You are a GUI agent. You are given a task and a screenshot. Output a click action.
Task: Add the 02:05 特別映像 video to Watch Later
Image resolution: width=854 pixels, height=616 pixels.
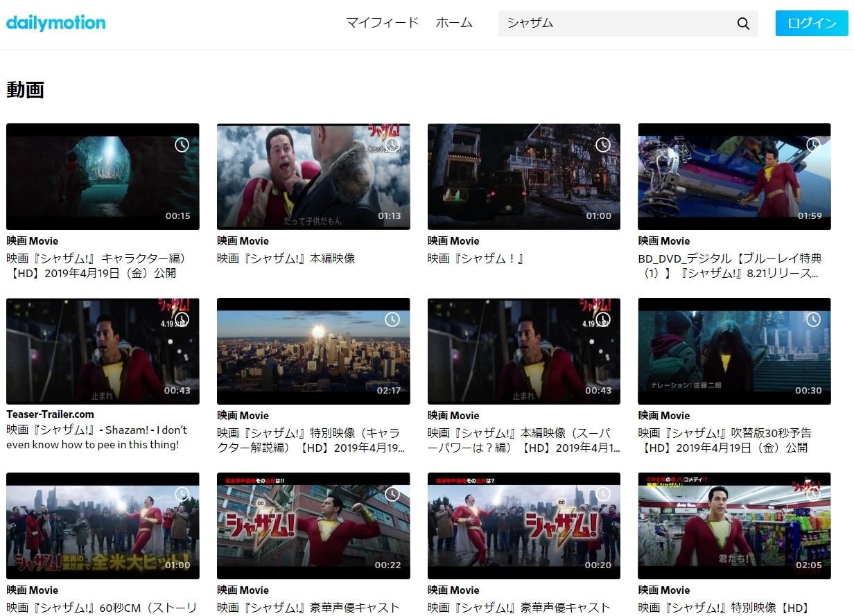click(813, 494)
